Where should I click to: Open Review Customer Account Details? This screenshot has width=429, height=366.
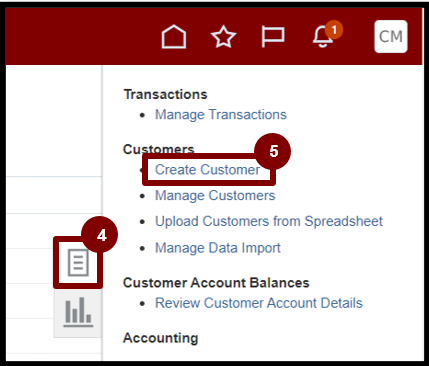coord(259,303)
